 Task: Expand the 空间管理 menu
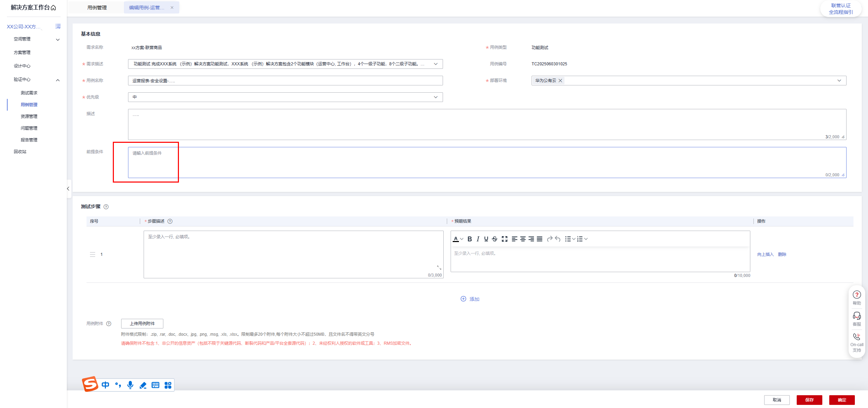coord(58,39)
